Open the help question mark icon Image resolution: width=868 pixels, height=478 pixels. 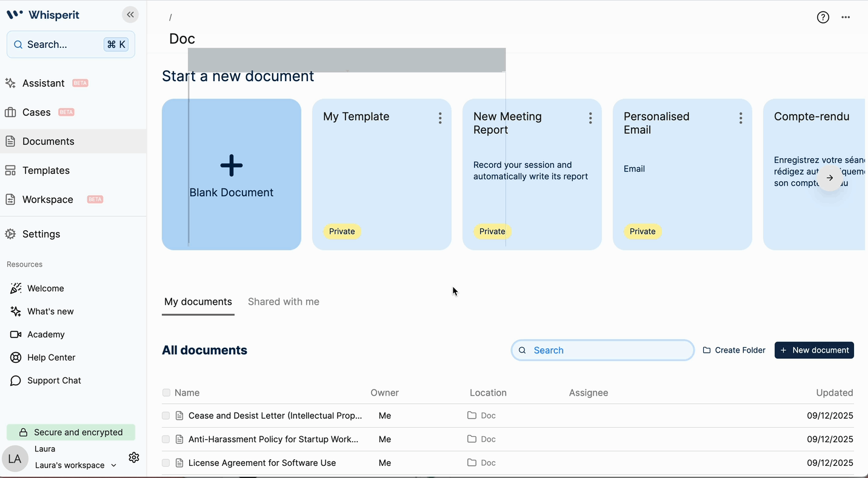click(x=823, y=18)
